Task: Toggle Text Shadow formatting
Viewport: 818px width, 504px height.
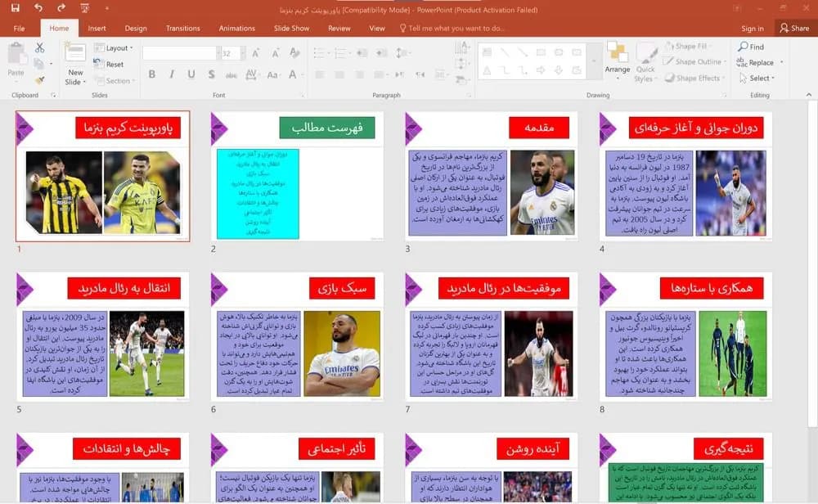Action: point(211,74)
